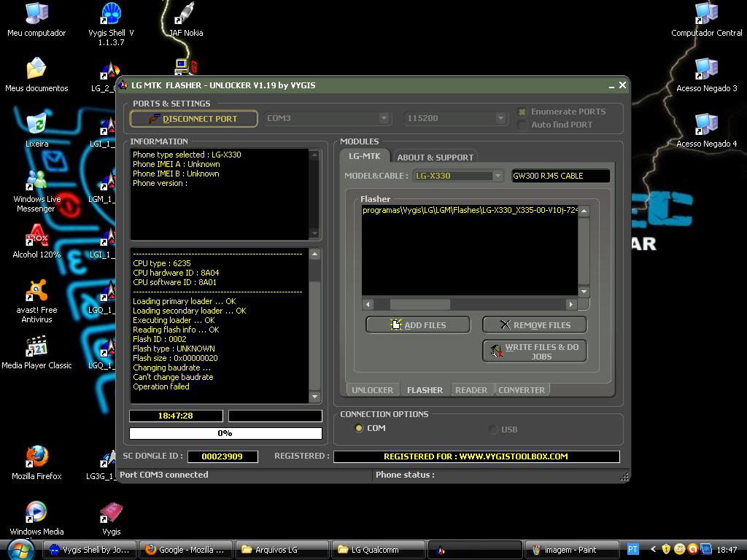The height and width of the screenshot is (560, 747).
Task: Click 'Operation failed' log line
Action: click(161, 386)
